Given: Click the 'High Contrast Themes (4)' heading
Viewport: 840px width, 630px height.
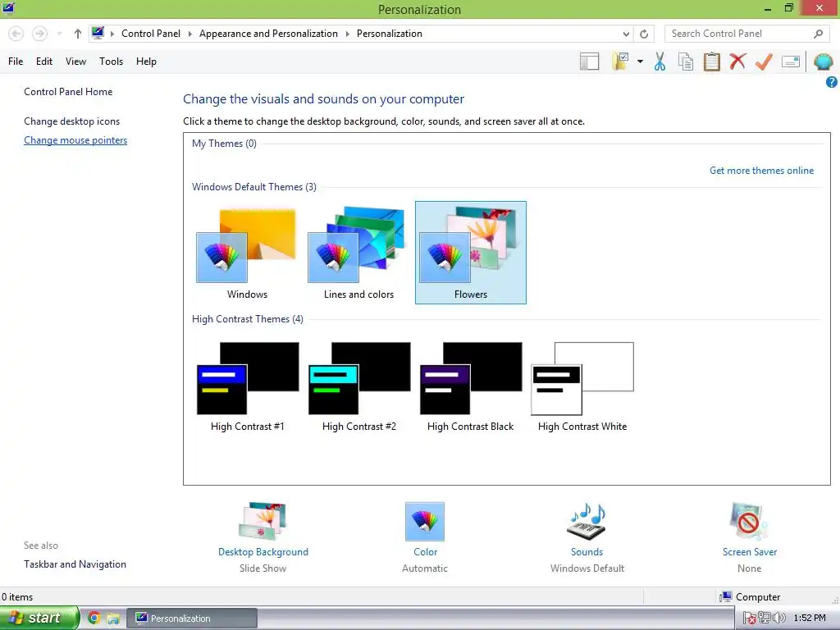Looking at the screenshot, I should (248, 319).
